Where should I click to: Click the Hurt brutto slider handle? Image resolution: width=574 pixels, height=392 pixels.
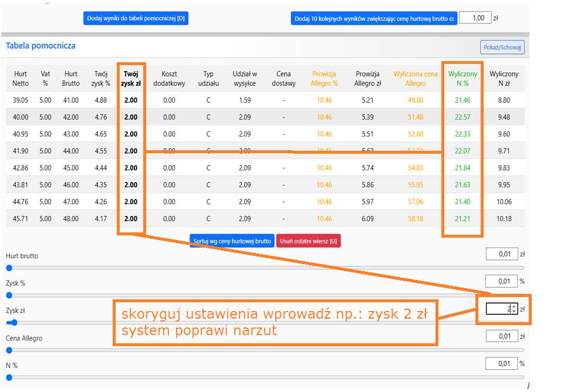pyautogui.click(x=9, y=268)
